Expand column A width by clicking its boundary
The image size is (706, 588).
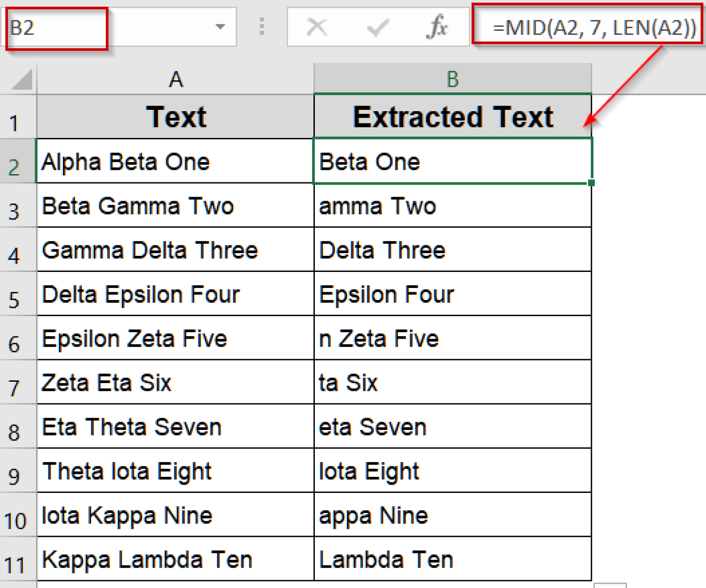(x=313, y=78)
